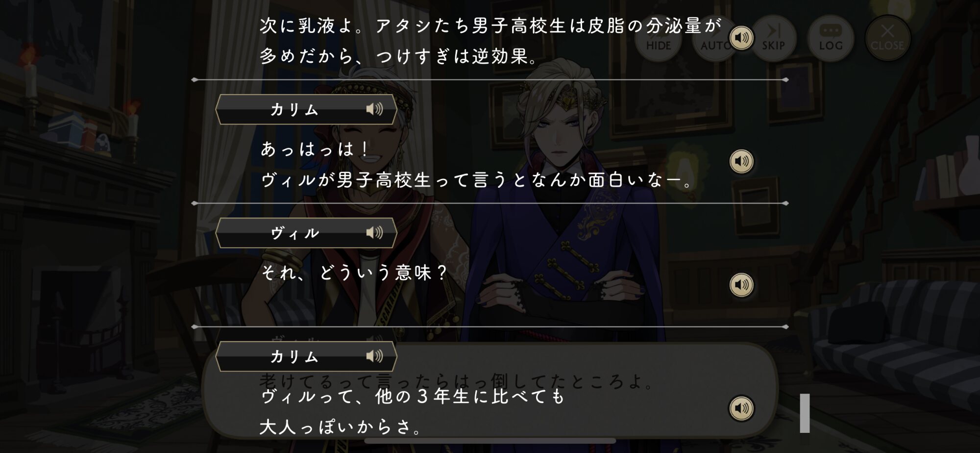This screenshot has width=980, height=453.
Task: Play voice for the milky lotion dialogue line
Action: coord(741,38)
